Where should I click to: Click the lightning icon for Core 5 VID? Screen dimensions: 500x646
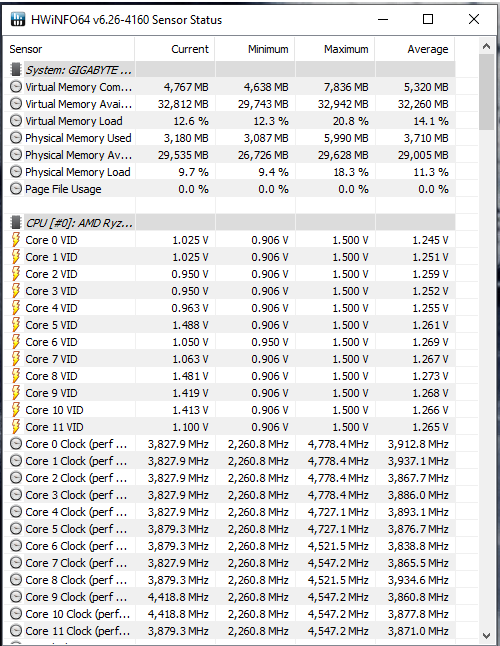pyautogui.click(x=16, y=325)
